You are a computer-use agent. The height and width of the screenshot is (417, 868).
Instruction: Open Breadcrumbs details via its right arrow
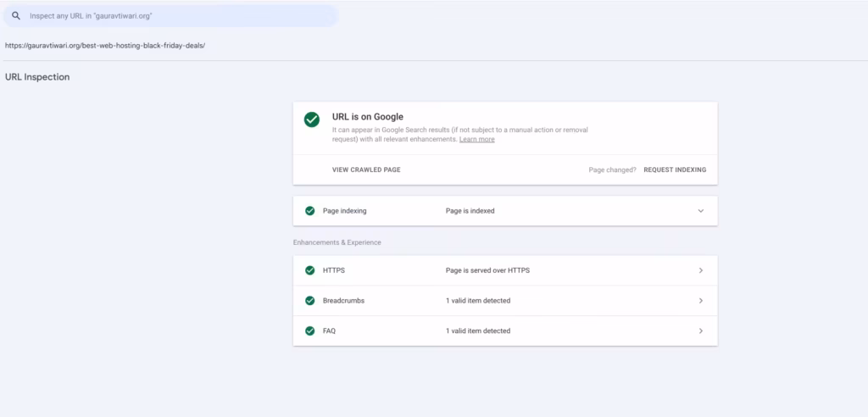point(700,301)
